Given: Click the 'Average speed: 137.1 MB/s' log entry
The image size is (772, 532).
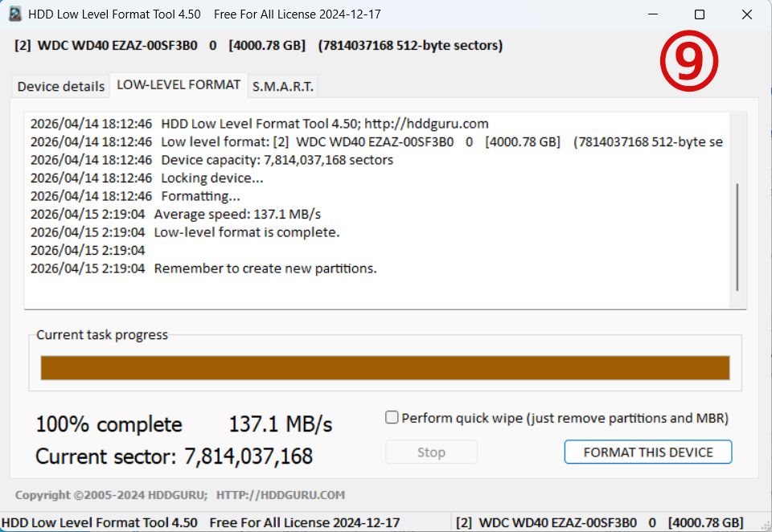Looking at the screenshot, I should coord(176,214).
